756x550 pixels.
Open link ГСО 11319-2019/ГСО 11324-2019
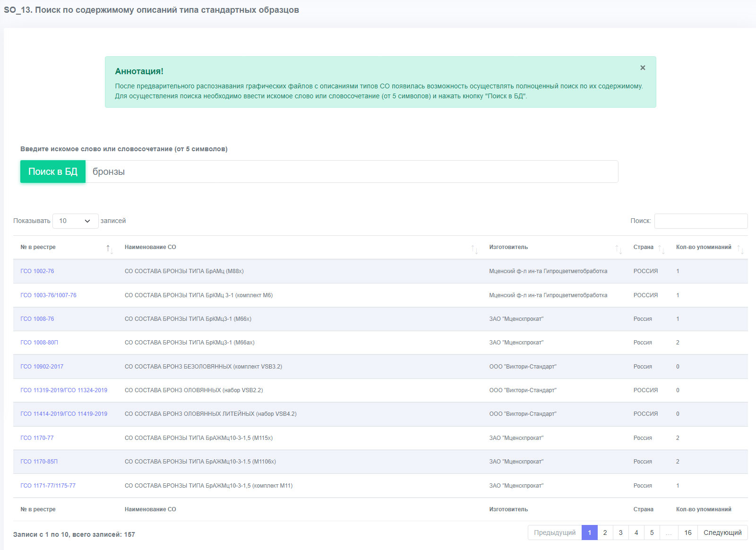click(64, 390)
